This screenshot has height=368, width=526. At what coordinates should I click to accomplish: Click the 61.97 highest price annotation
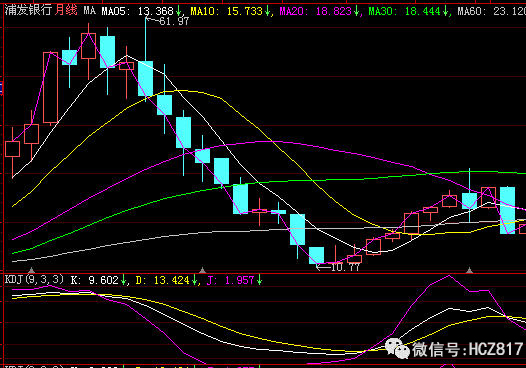(174, 21)
